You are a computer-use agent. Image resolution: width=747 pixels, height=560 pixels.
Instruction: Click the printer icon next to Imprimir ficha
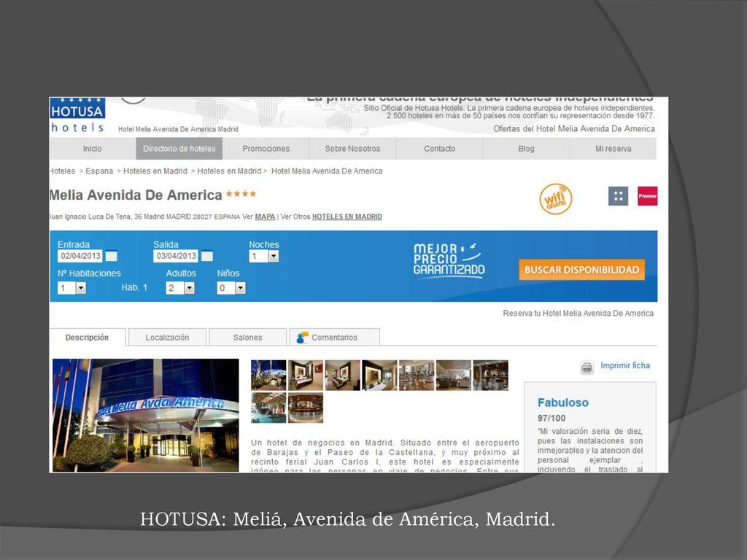(587, 367)
